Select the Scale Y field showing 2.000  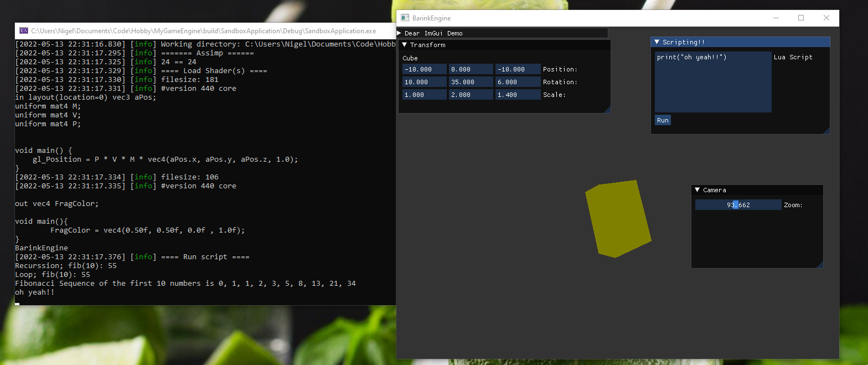(471, 95)
